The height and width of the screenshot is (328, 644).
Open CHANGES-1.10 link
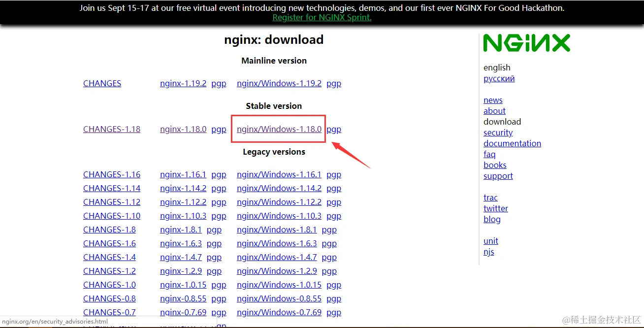click(x=112, y=216)
